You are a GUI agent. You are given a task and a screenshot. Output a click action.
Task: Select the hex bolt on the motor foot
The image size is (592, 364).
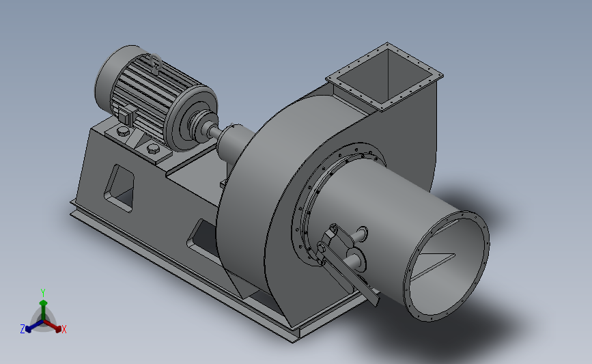coord(153,148)
